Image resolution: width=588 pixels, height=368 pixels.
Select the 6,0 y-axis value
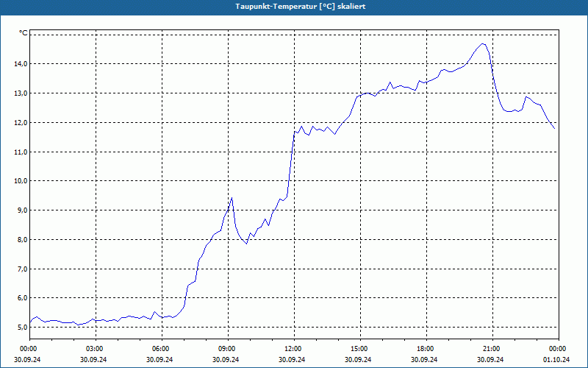[x=23, y=298]
